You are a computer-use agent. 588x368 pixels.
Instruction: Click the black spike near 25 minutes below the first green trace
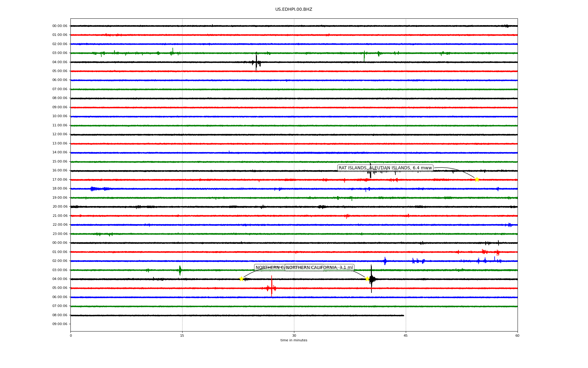coord(256,61)
